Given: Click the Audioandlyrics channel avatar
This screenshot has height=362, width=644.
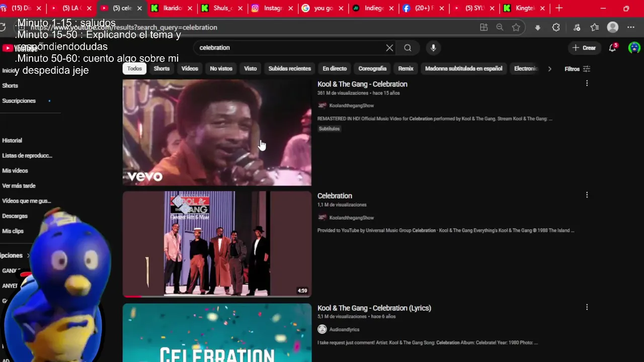Looking at the screenshot, I should [x=322, y=329].
